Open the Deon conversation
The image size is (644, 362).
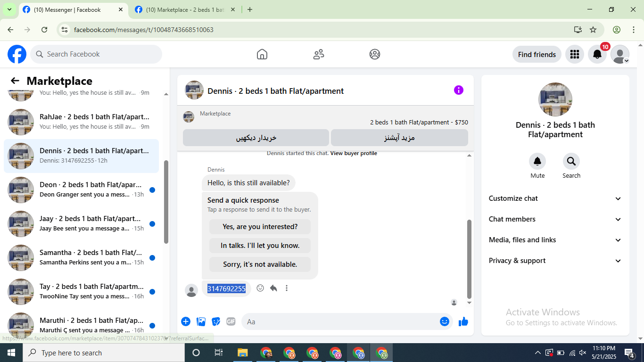pyautogui.click(x=81, y=190)
